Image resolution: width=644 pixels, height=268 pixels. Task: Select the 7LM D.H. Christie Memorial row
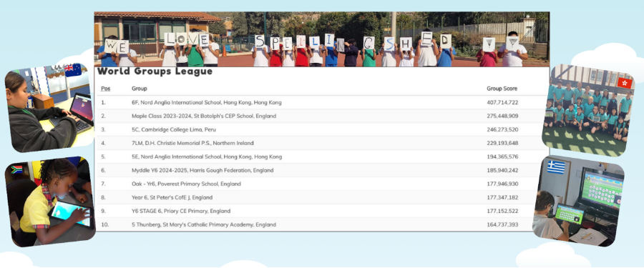[x=321, y=143]
